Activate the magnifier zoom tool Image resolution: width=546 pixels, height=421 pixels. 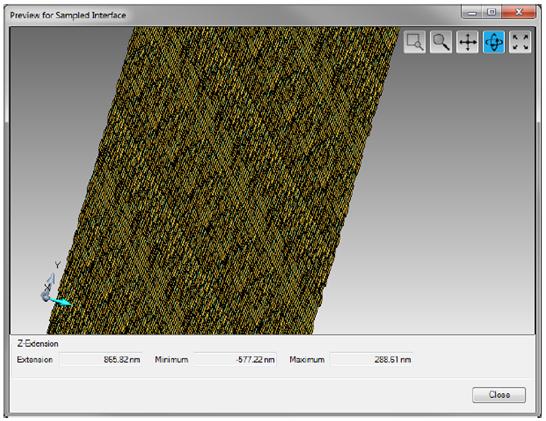441,42
